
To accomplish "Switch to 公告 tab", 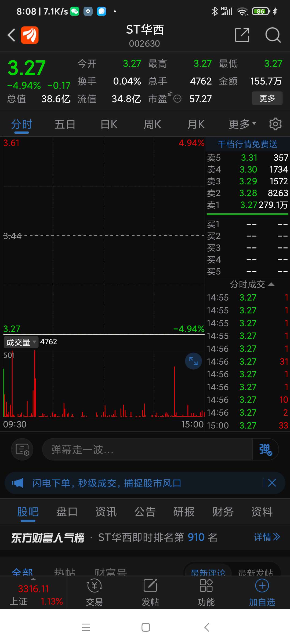I will click(x=145, y=512).
